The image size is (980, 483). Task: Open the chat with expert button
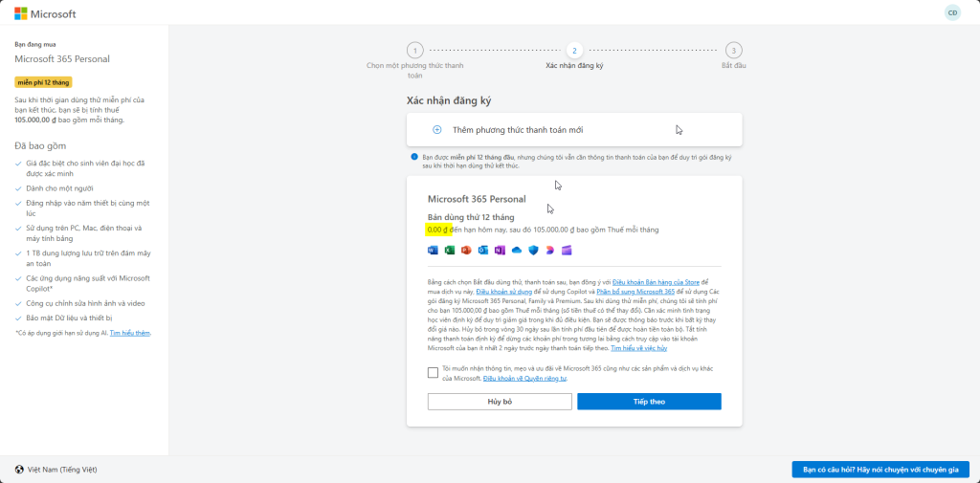point(880,470)
